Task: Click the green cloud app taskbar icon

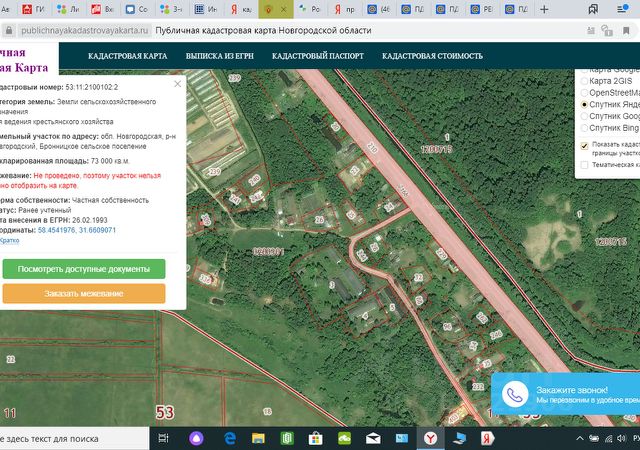Action: pyautogui.click(x=344, y=439)
